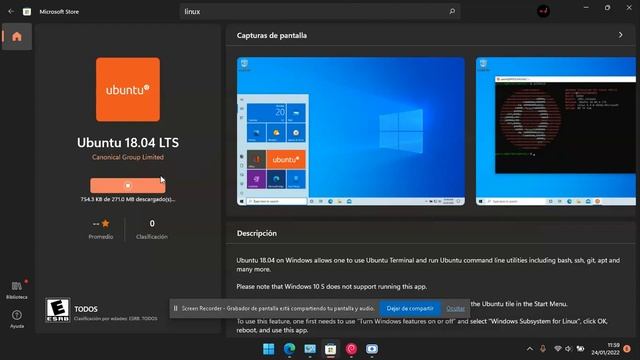Screen dimensions: 640x360
Task: Open the monitor app icon in the taskbar
Action: click(310, 349)
